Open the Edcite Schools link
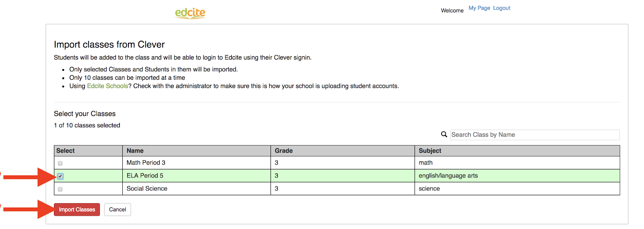Image resolution: width=644 pixels, height=229 pixels. pos(107,86)
